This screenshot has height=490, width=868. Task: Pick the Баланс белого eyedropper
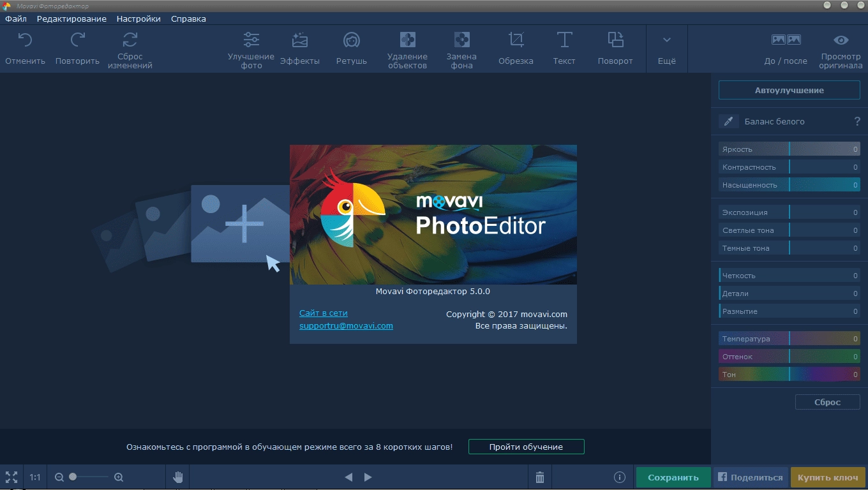(x=729, y=121)
